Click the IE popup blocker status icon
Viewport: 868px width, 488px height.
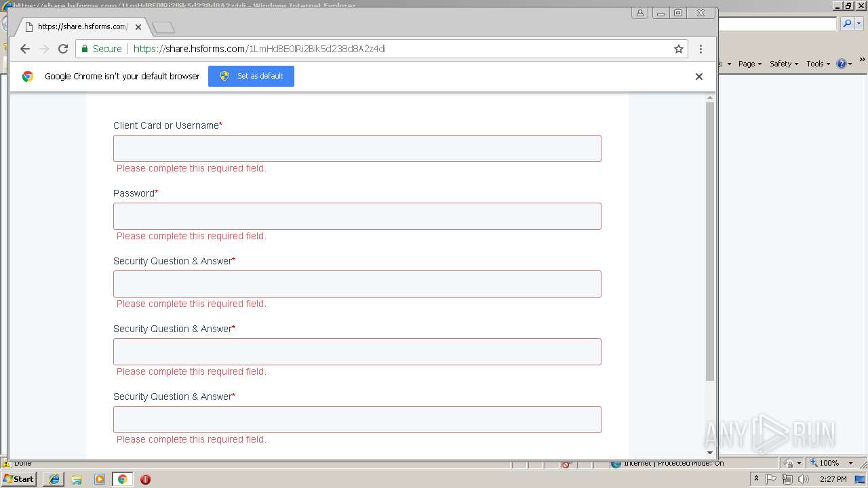566,464
